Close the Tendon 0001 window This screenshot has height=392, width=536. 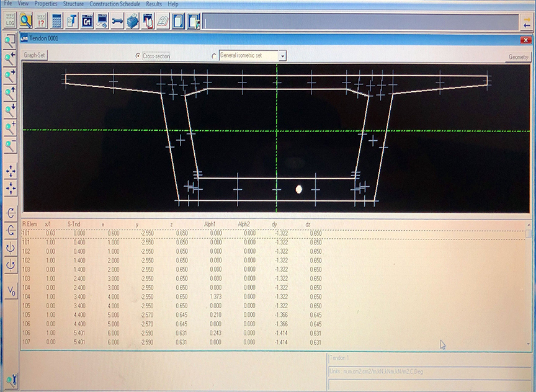tap(525, 40)
